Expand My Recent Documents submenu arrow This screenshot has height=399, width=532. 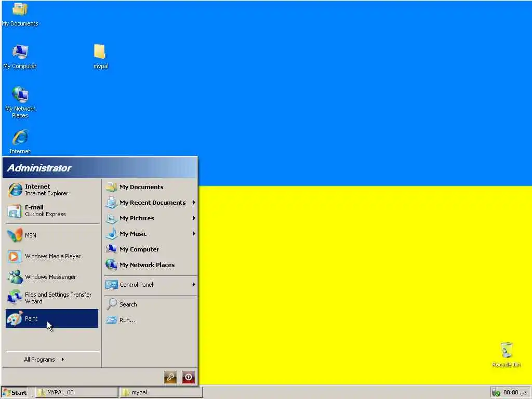[x=194, y=203]
